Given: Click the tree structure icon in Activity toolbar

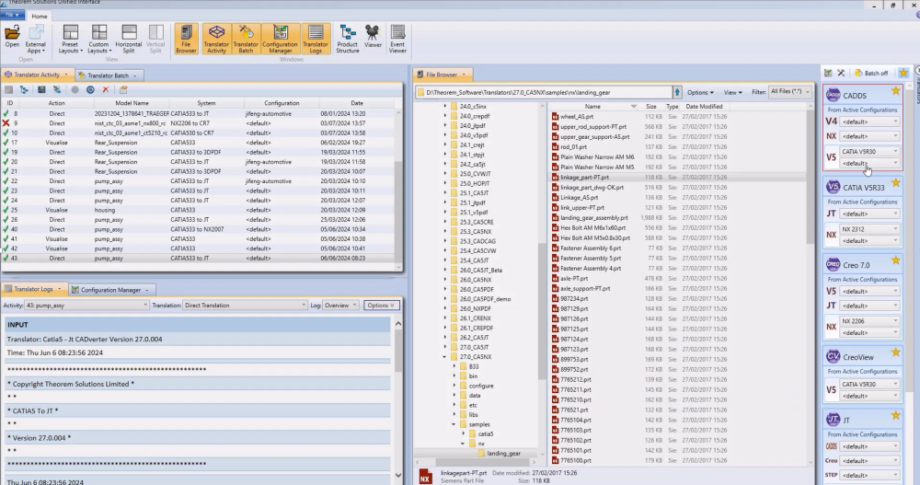Looking at the screenshot, I should [x=24, y=90].
